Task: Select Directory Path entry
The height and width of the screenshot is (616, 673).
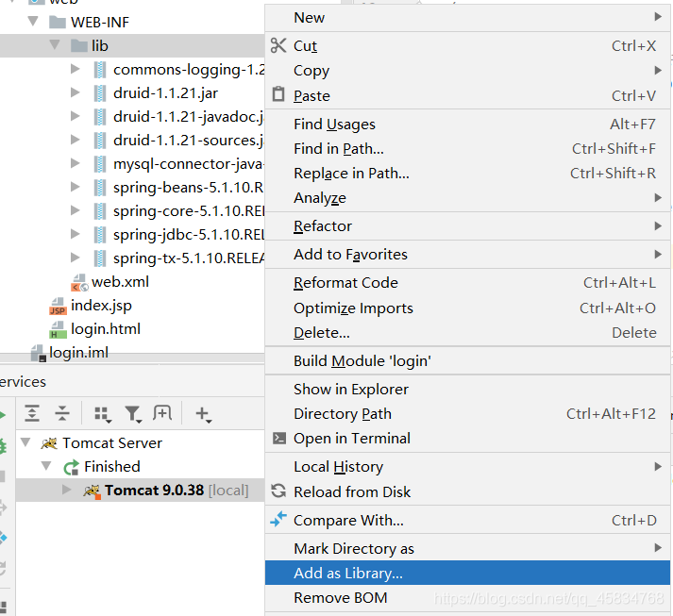Action: 467,413
